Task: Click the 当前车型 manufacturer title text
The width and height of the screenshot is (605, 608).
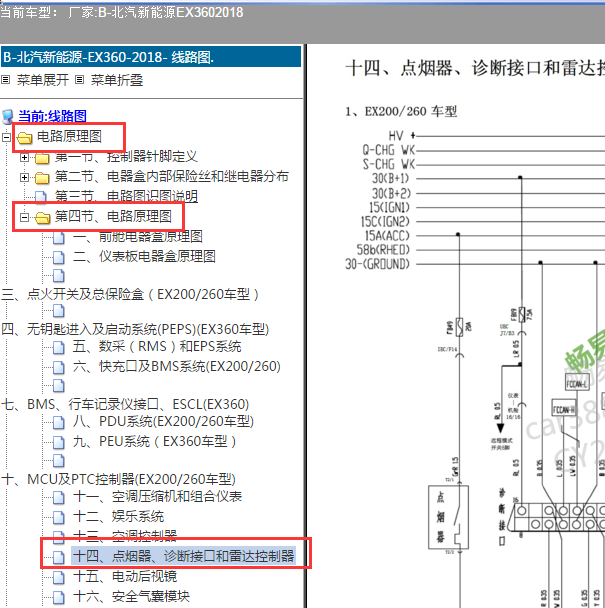Action: pos(121,12)
